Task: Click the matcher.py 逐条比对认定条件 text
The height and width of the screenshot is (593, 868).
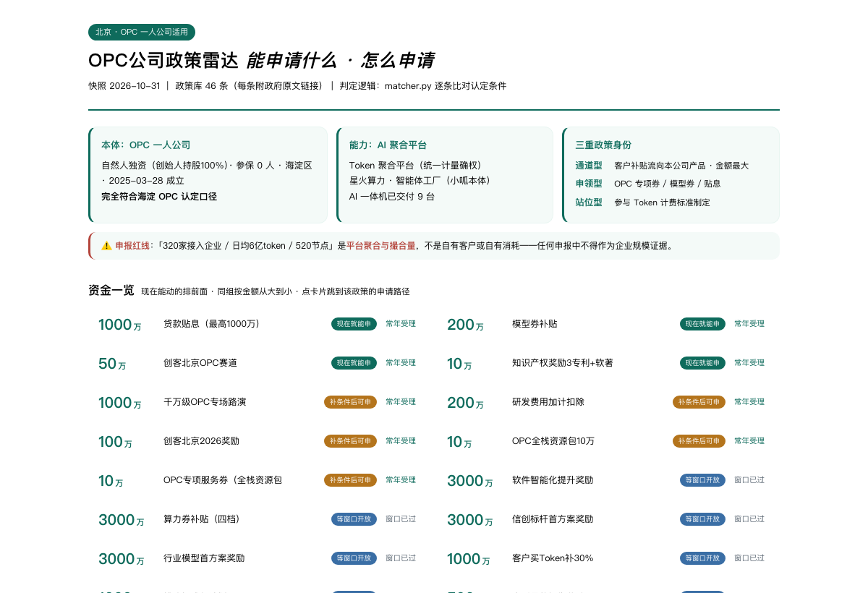Action: (x=446, y=86)
